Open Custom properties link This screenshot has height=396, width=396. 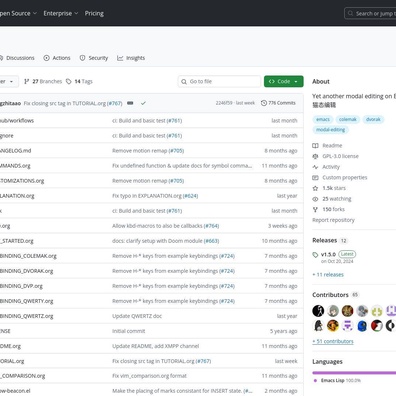tap(345, 178)
